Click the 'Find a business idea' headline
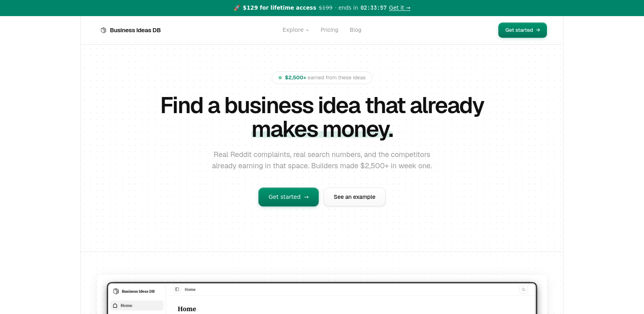Viewport: 644px width, 314px height. (322, 117)
